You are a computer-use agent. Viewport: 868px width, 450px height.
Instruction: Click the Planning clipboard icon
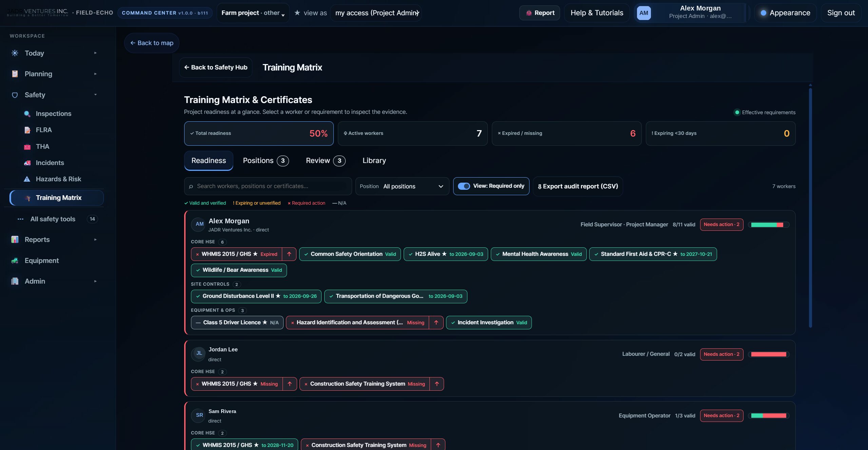pos(15,74)
